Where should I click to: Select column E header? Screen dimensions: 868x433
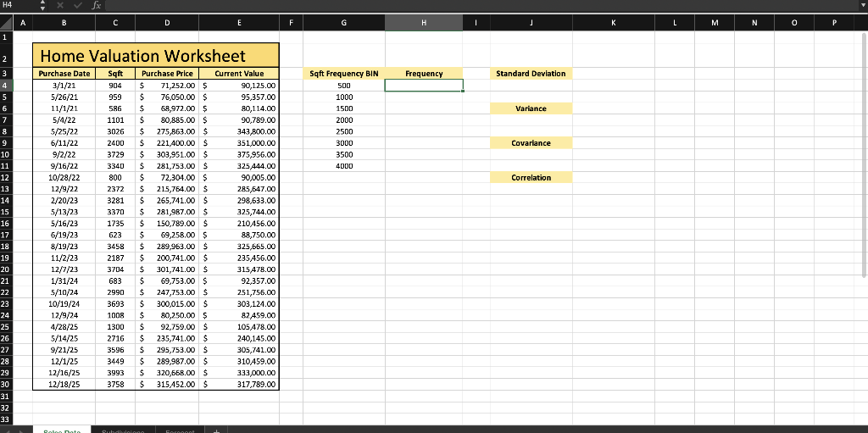coord(239,23)
